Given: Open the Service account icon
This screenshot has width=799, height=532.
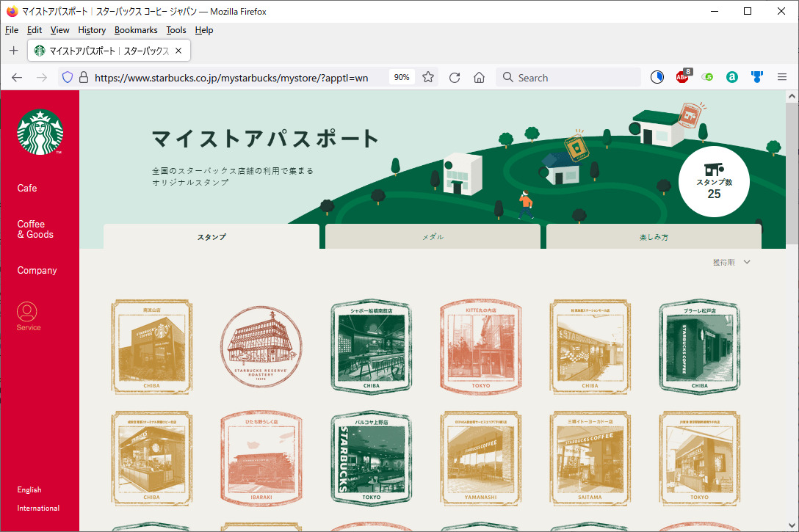Looking at the screenshot, I should coord(27,312).
